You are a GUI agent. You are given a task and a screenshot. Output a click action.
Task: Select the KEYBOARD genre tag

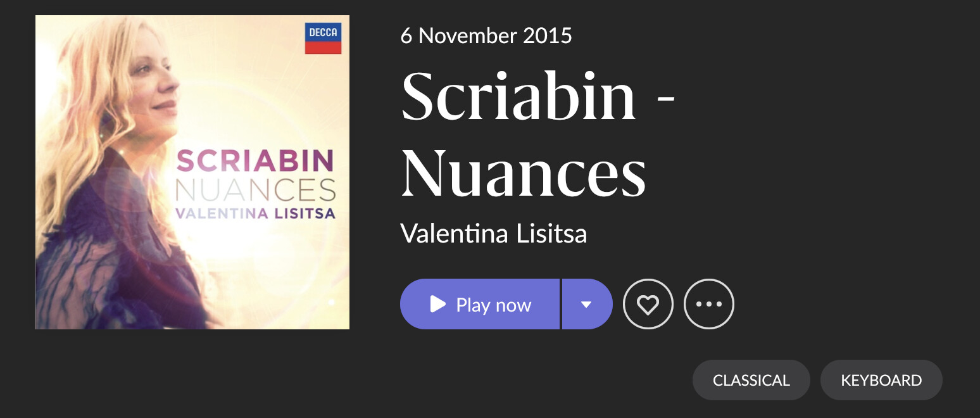(x=881, y=380)
